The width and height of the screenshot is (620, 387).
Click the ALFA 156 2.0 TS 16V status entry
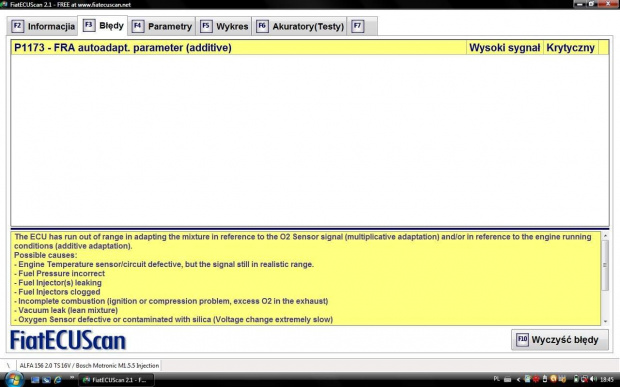[x=89, y=366]
